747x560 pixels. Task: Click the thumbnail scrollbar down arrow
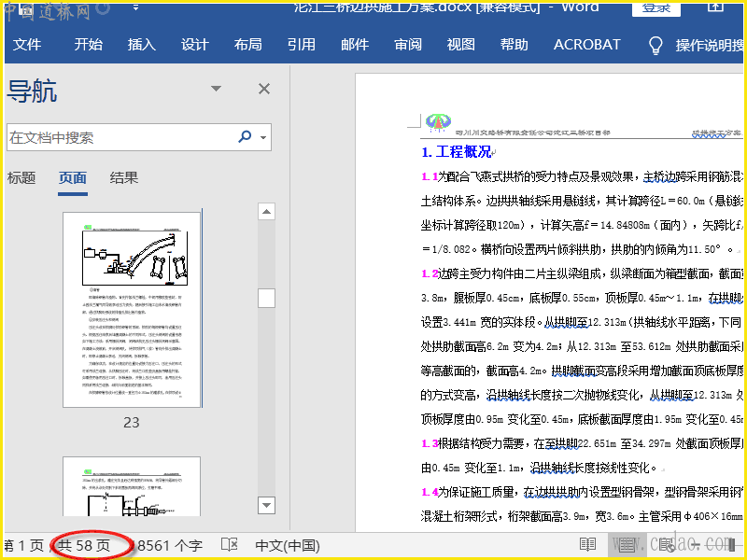coord(266,505)
